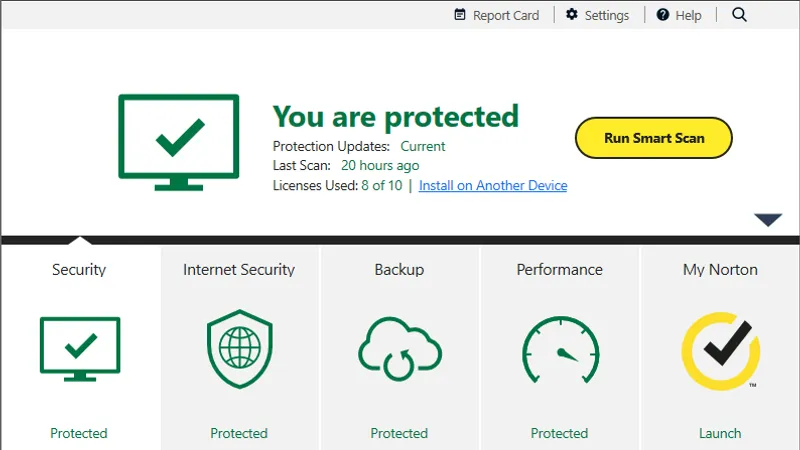
Task: Click Install on Another Device link
Action: (x=493, y=186)
